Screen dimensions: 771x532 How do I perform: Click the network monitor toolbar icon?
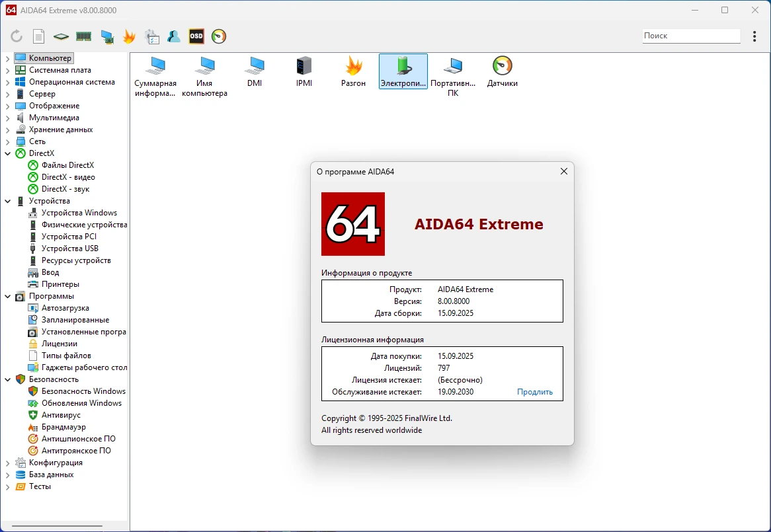(106, 36)
